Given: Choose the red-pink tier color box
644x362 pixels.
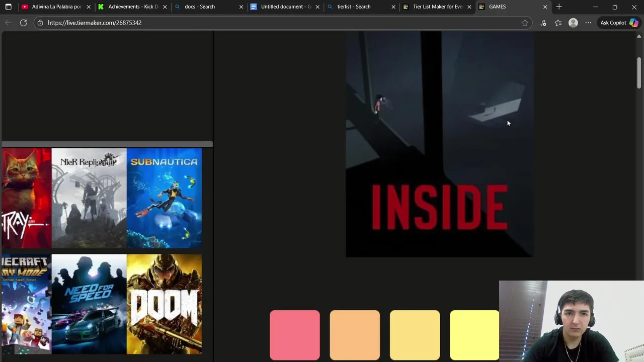Looking at the screenshot, I should coord(295,335).
